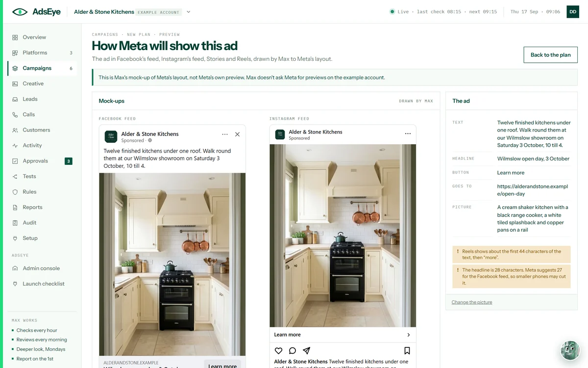Click the Instagram feed kitchen photo
Image resolution: width=588 pixels, height=368 pixels.
(343, 236)
